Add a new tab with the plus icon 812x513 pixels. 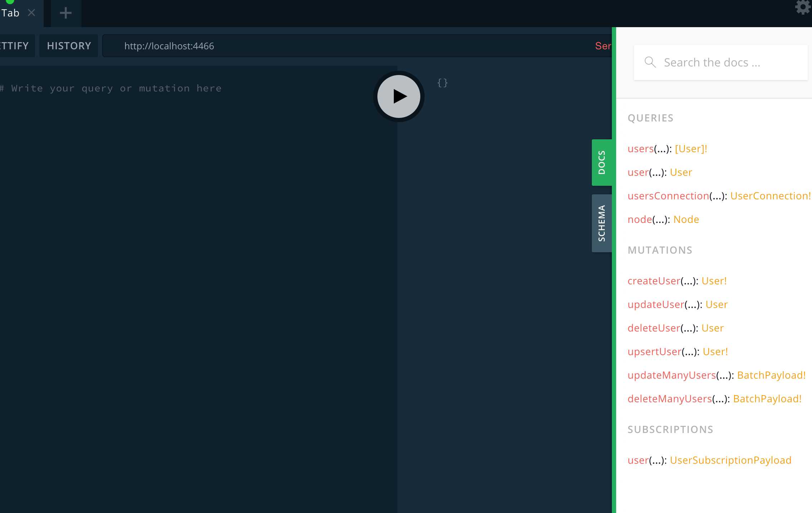[65, 13]
